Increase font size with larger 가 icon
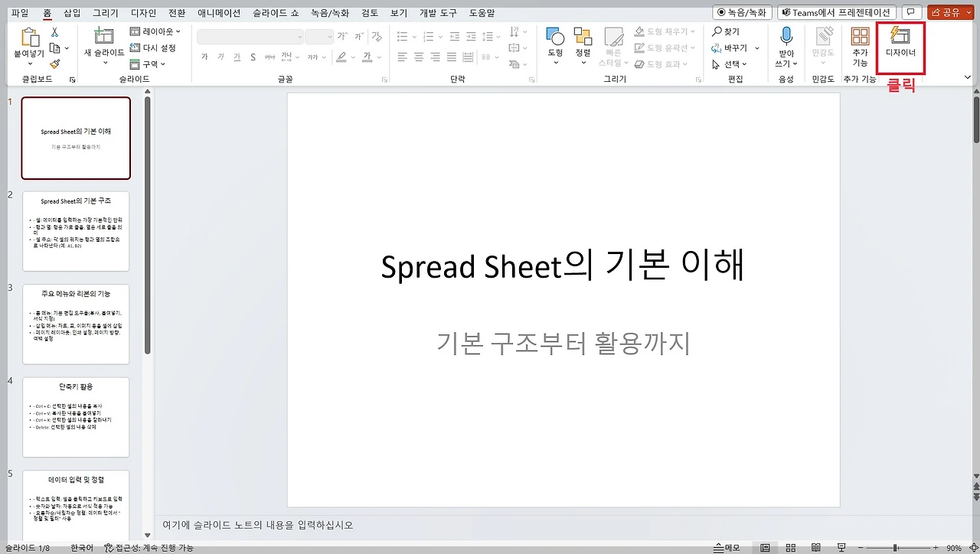 [342, 36]
